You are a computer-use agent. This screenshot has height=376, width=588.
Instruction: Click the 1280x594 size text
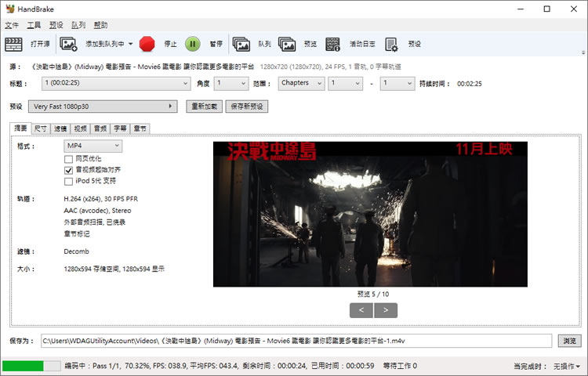tap(114, 269)
